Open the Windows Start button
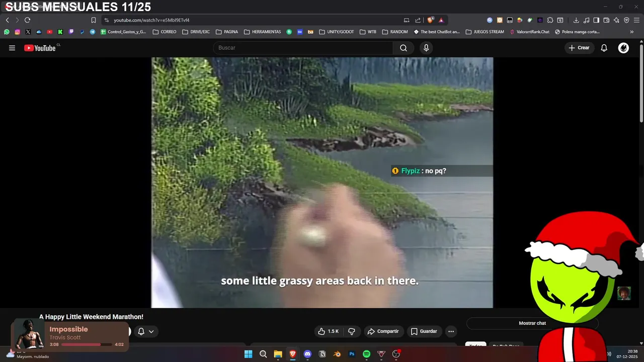The image size is (644, 362). 249,354
